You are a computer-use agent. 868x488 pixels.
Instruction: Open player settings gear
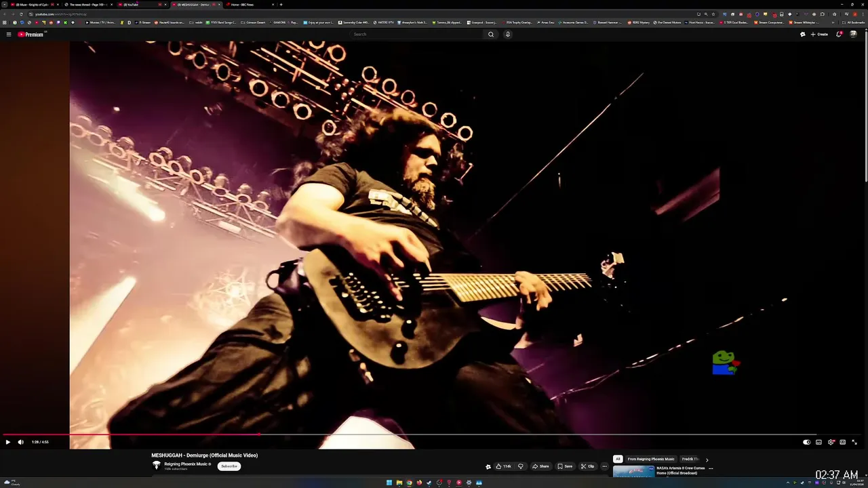[x=831, y=442]
